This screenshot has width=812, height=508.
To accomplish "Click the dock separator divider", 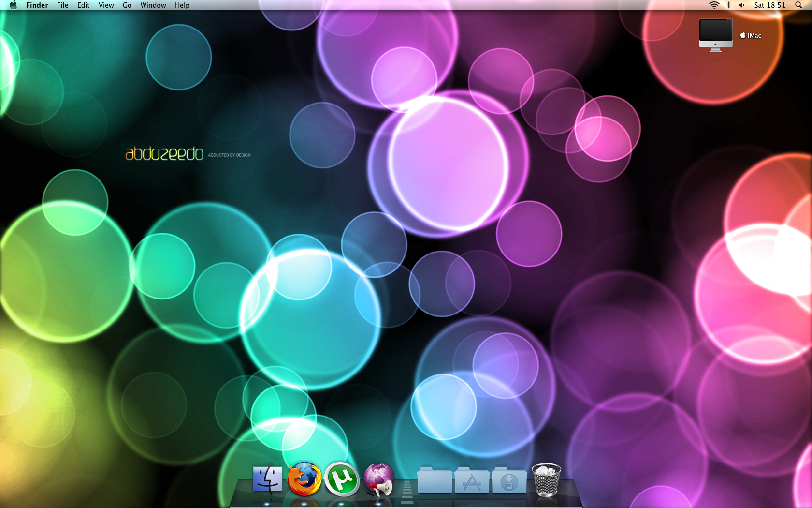I will point(407,491).
